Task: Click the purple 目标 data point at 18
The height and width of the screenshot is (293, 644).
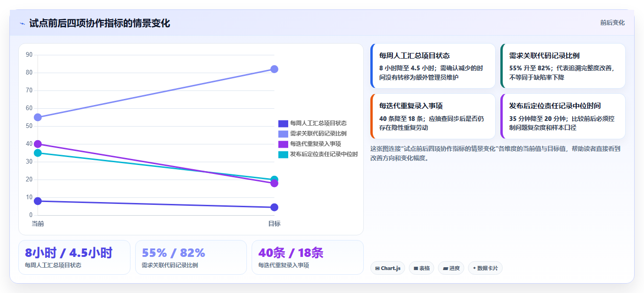Action: click(x=275, y=183)
